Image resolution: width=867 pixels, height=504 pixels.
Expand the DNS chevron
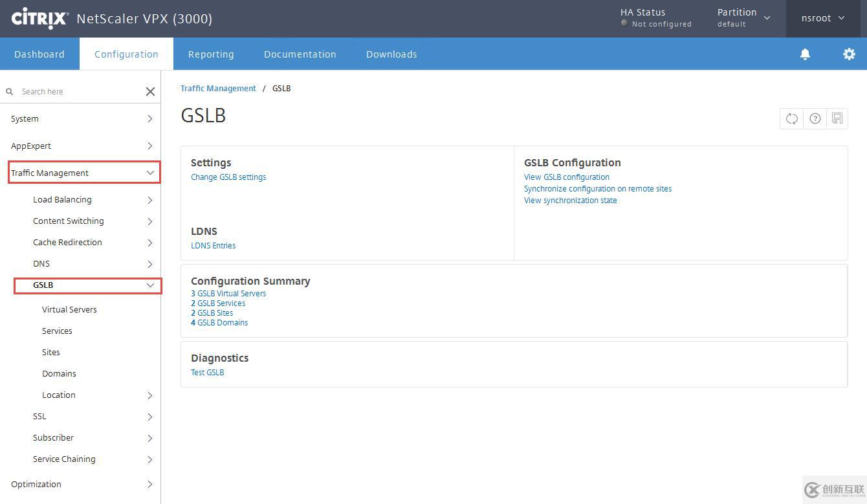[x=150, y=264]
